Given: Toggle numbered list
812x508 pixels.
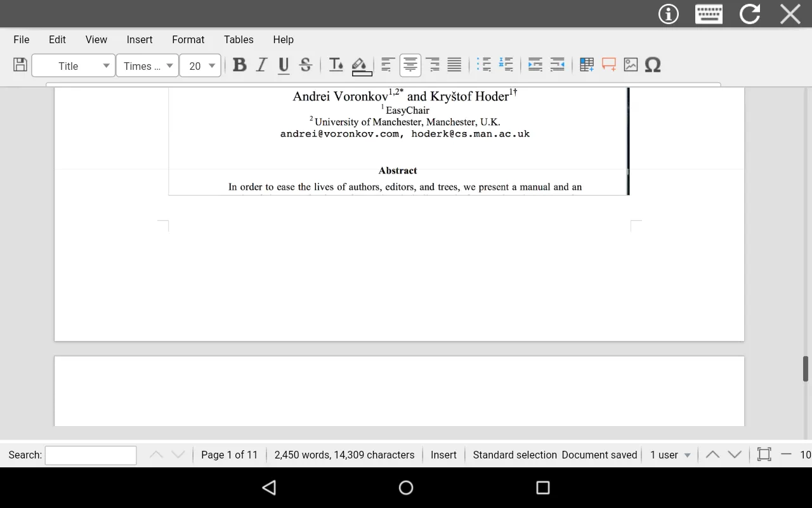Looking at the screenshot, I should (x=506, y=65).
